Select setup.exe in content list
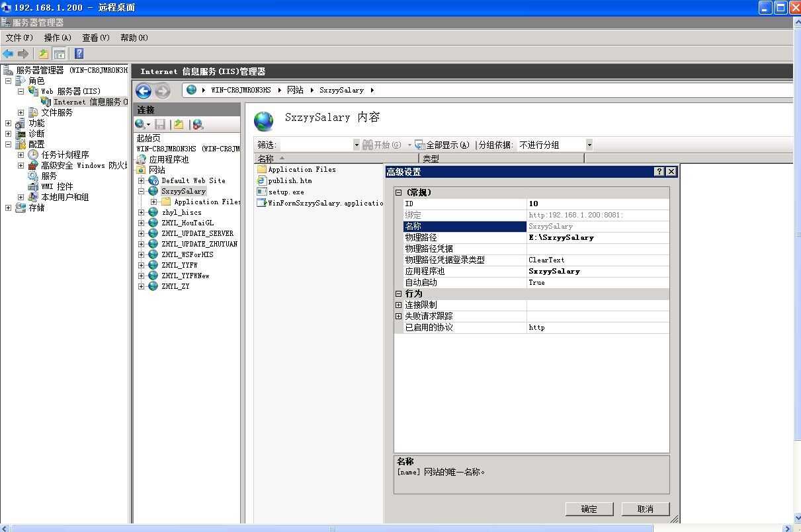The width and height of the screenshot is (801, 532). click(x=286, y=192)
